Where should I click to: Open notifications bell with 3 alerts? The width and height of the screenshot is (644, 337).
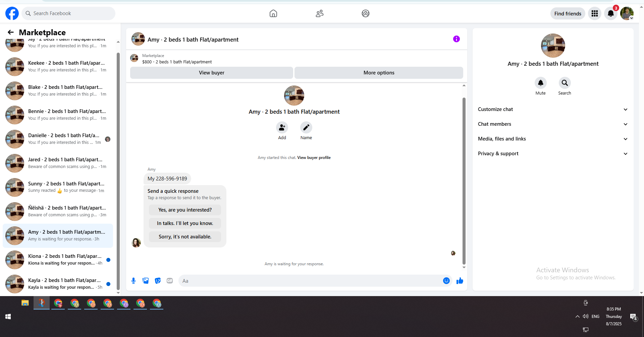coord(611,13)
